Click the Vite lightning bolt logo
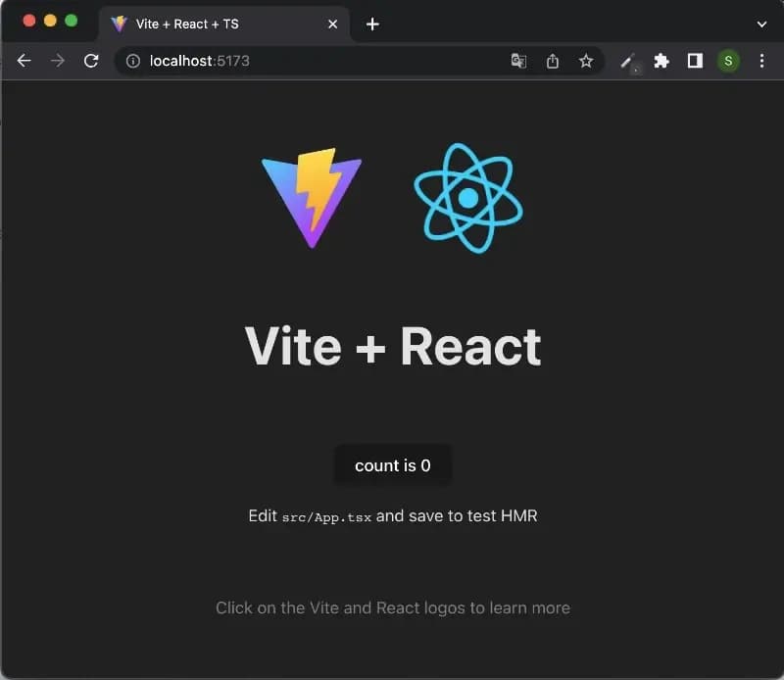 312,198
